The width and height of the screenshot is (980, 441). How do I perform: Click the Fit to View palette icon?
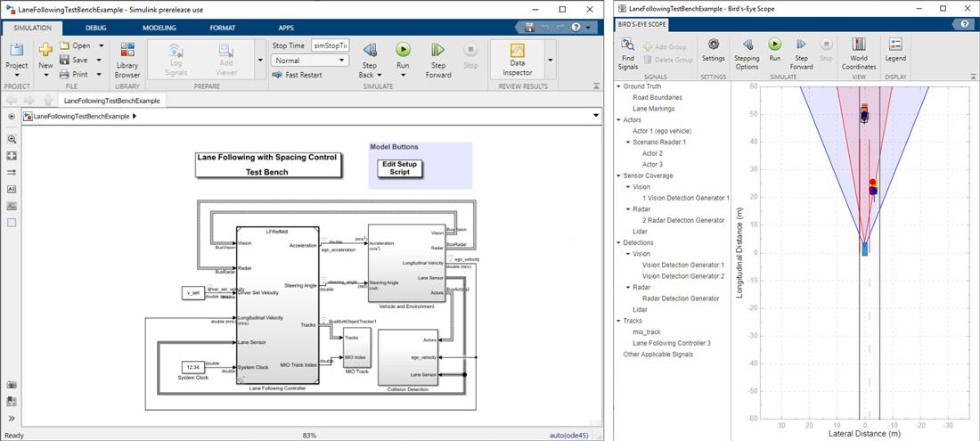pos(12,156)
